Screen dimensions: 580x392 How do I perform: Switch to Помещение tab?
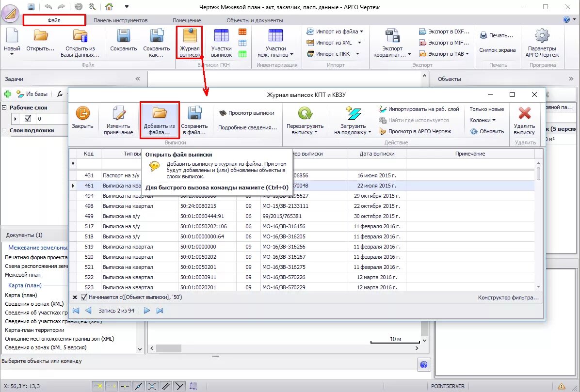coord(187,20)
